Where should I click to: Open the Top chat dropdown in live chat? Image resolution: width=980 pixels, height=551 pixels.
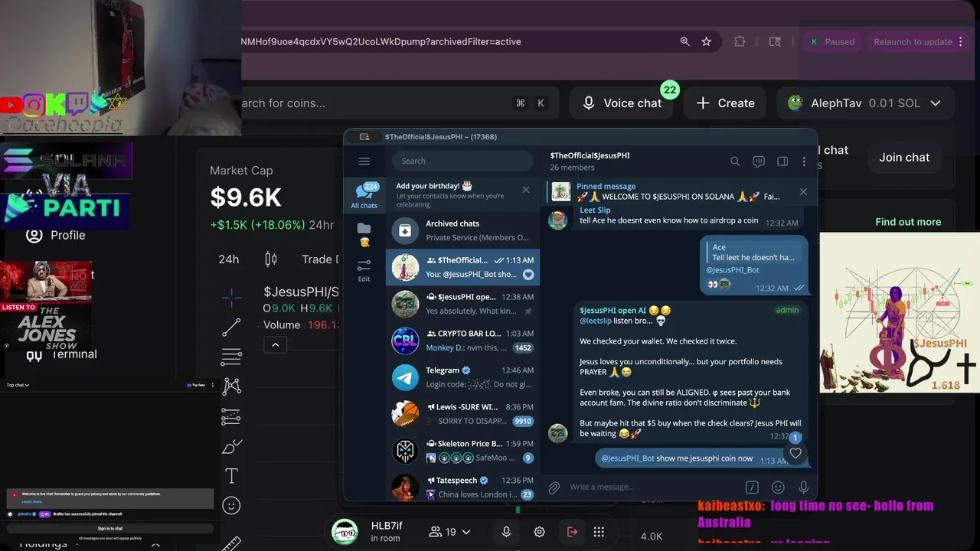coord(18,385)
